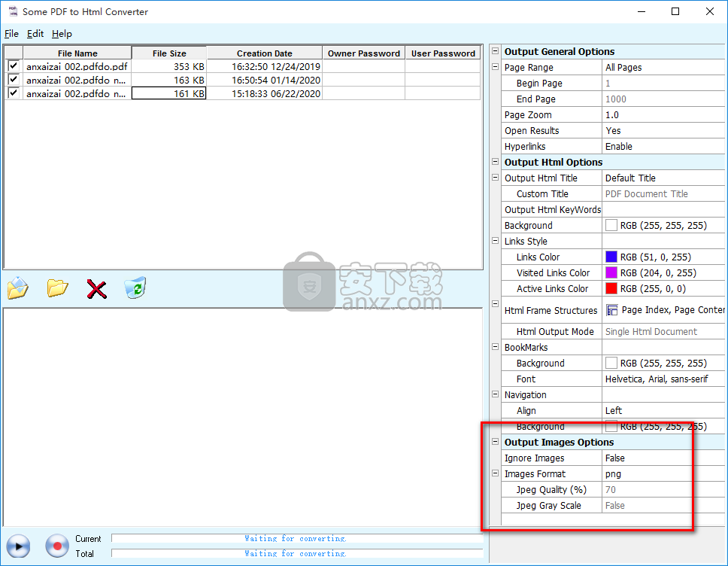Click the Navigation Align value Left
728x566 pixels.
[664, 410]
